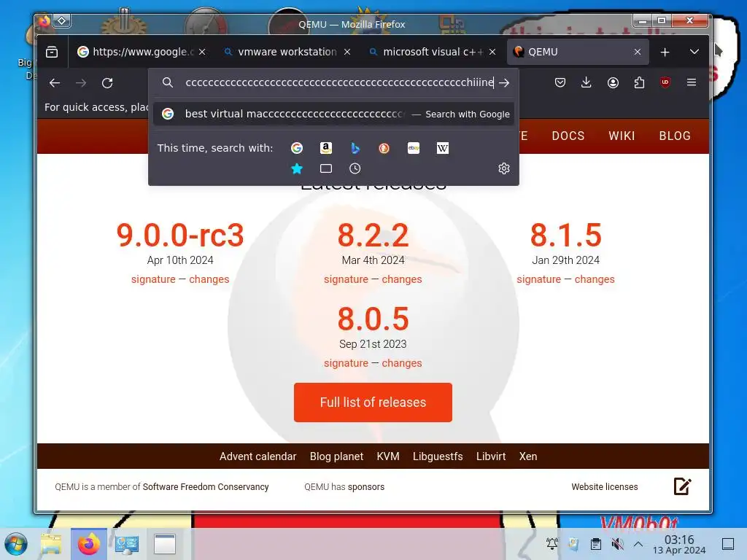This screenshot has width=747, height=560.
Task: Reload the QEMU page
Action: [x=107, y=83]
